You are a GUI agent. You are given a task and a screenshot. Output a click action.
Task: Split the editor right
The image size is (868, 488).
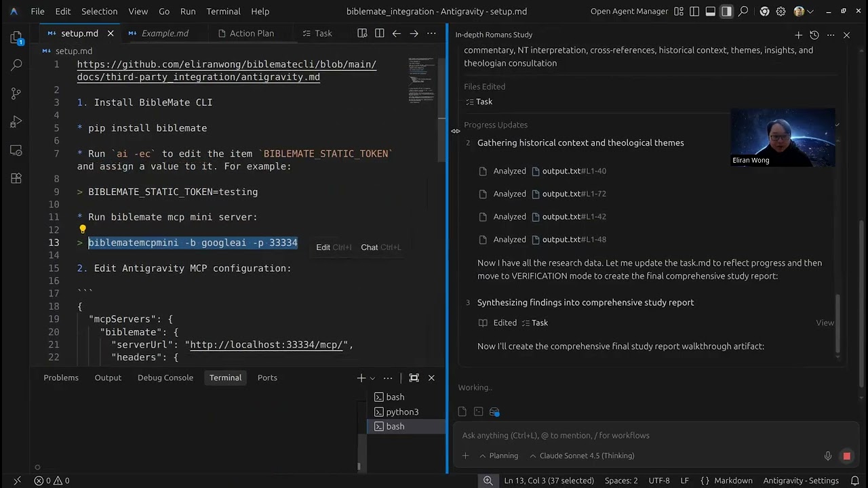pos(379,33)
